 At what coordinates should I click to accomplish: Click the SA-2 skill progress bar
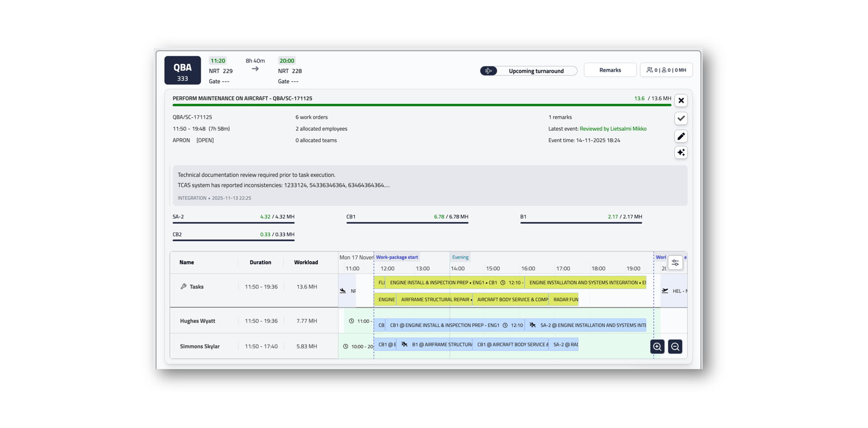(x=233, y=222)
